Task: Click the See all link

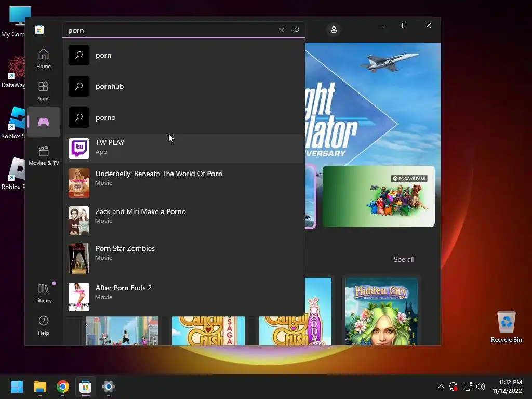Action: 404,259
